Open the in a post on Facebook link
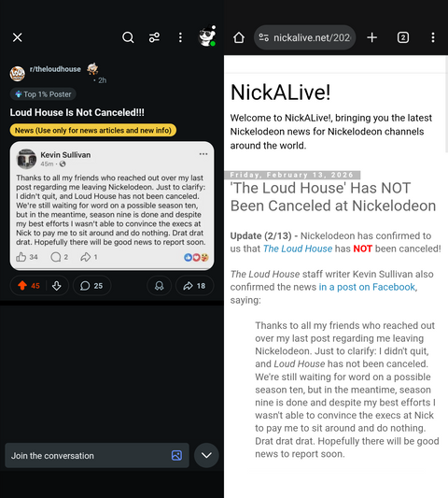 point(368,287)
